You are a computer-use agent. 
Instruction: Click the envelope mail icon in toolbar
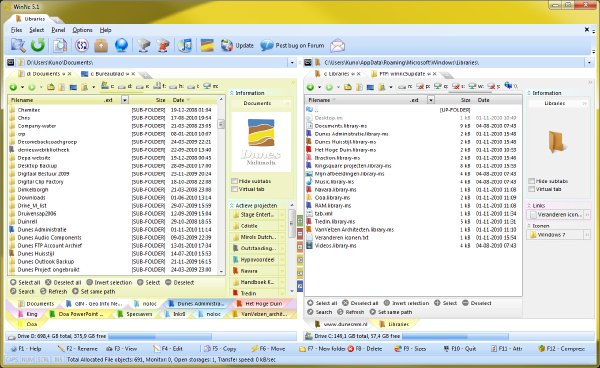(x=338, y=46)
